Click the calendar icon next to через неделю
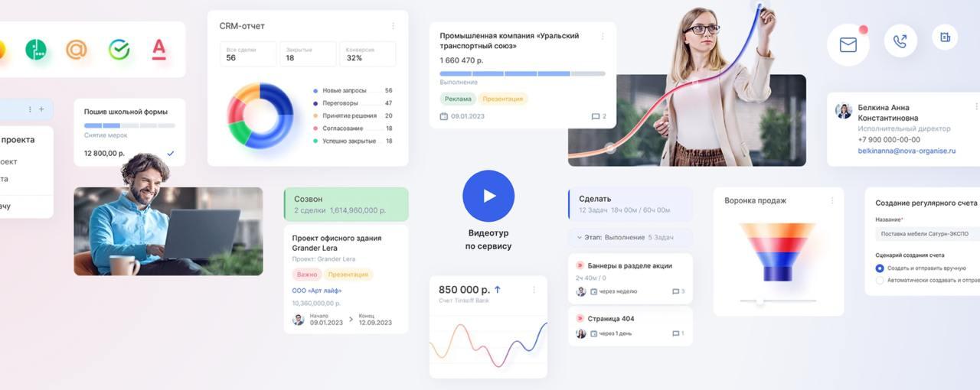 click(593, 291)
